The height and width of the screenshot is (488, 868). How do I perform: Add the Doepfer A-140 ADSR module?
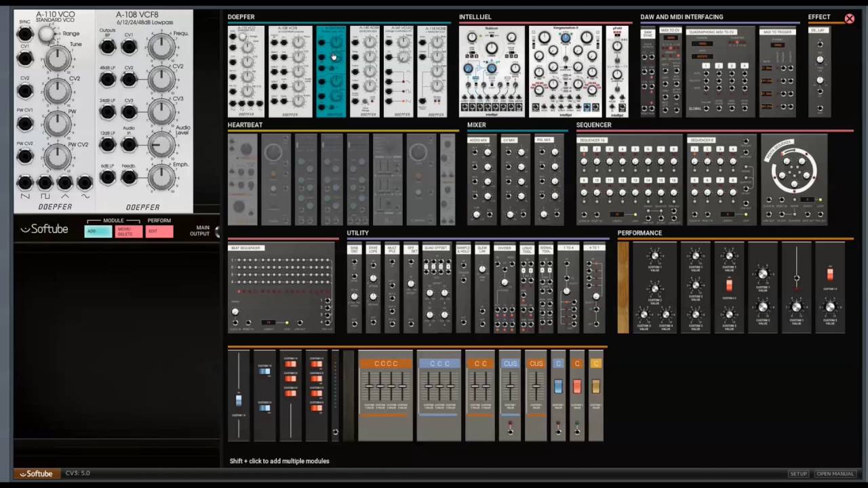point(365,72)
